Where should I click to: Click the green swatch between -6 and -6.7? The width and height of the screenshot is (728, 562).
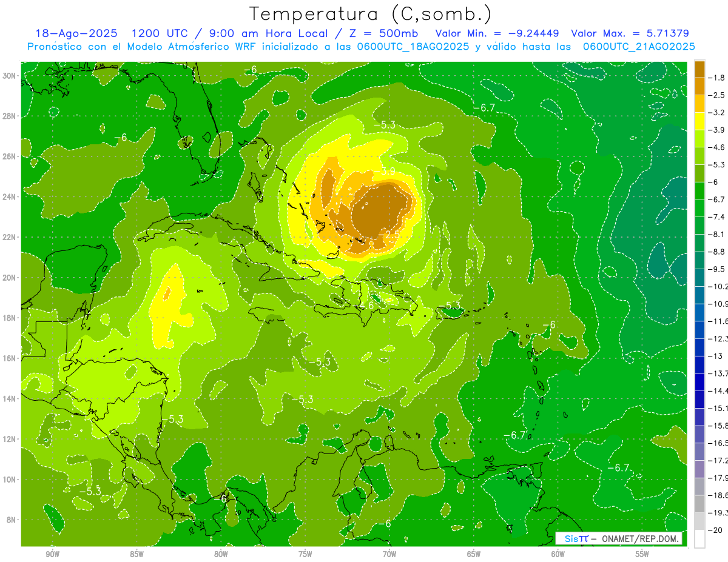point(699,190)
